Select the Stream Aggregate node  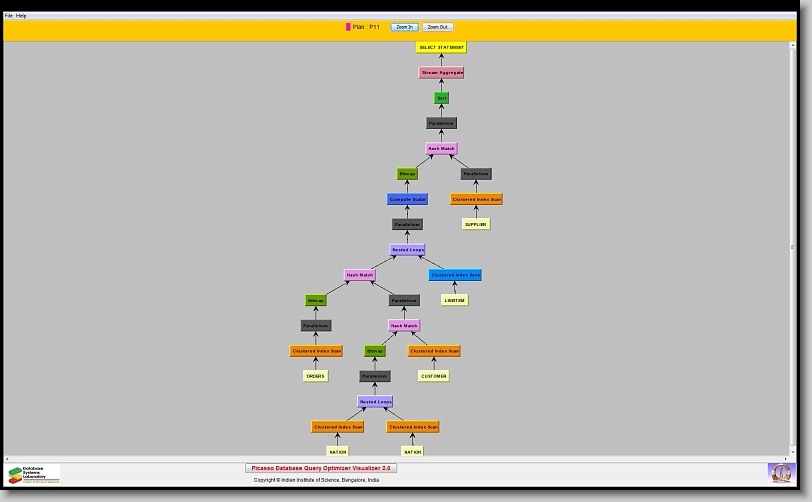click(441, 73)
